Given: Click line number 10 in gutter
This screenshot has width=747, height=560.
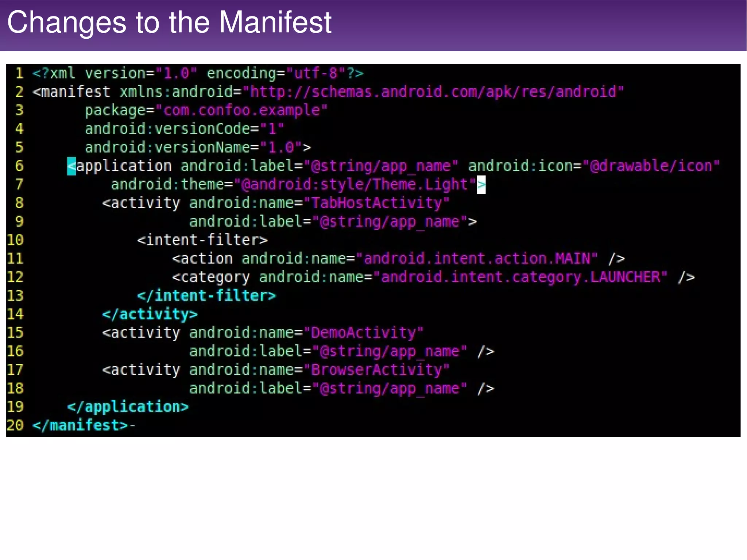Looking at the screenshot, I should (15, 240).
